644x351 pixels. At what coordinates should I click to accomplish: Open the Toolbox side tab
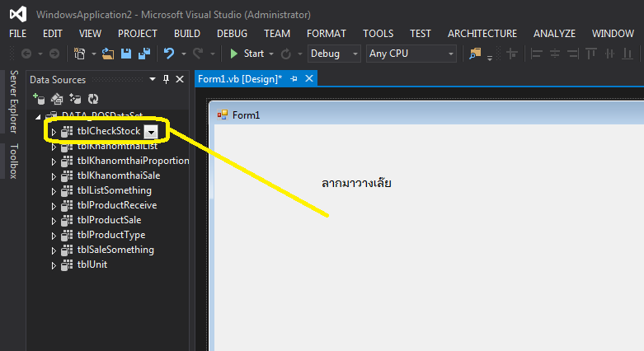pyautogui.click(x=13, y=161)
